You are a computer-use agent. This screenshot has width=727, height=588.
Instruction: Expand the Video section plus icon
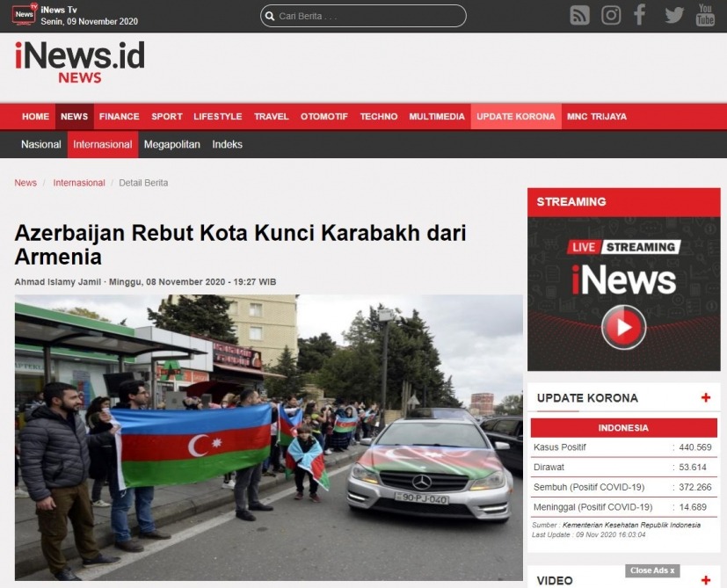click(x=705, y=580)
